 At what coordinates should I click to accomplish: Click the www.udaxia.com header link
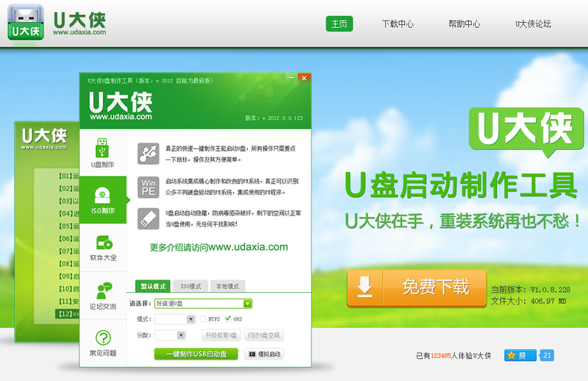point(79,32)
